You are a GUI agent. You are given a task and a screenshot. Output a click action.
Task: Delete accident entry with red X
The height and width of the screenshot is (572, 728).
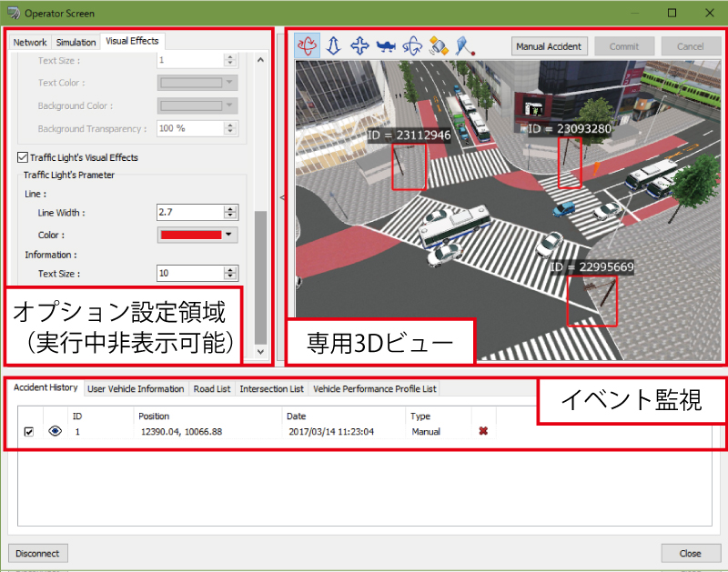(483, 431)
